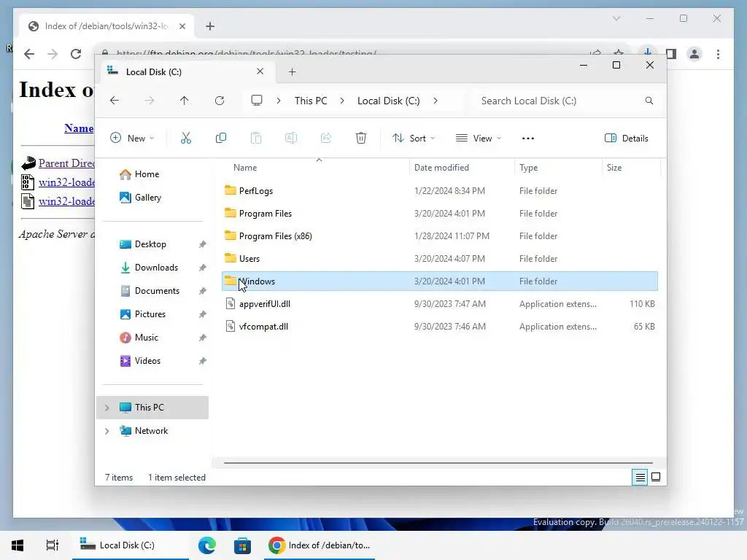Open the View dropdown
The image size is (747, 560).
(x=479, y=138)
